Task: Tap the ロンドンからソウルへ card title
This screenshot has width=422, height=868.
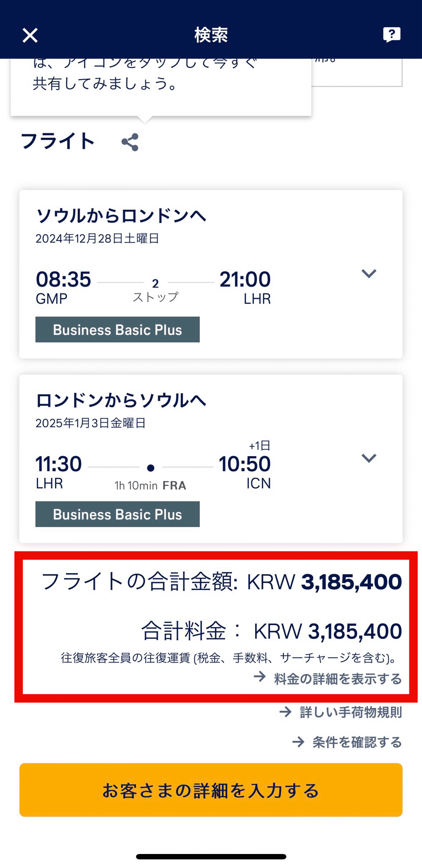Action: [x=121, y=401]
